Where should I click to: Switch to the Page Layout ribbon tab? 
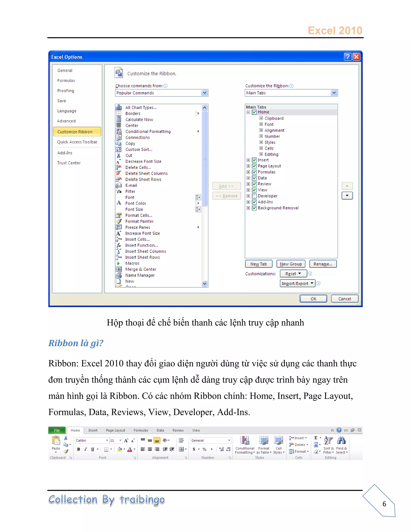(115, 430)
